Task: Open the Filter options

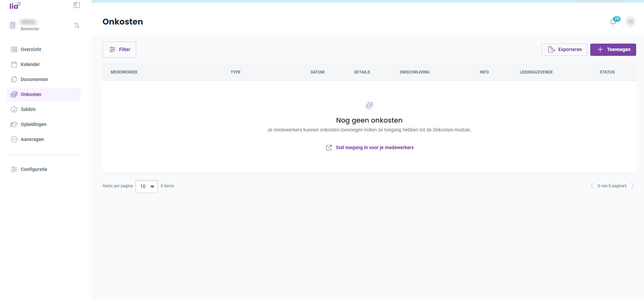Action: tap(119, 50)
